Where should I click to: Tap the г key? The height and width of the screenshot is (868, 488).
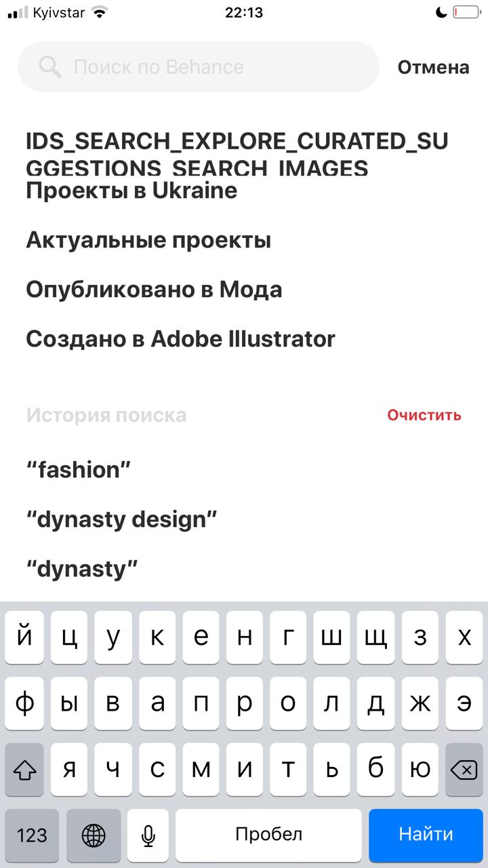[x=289, y=638]
